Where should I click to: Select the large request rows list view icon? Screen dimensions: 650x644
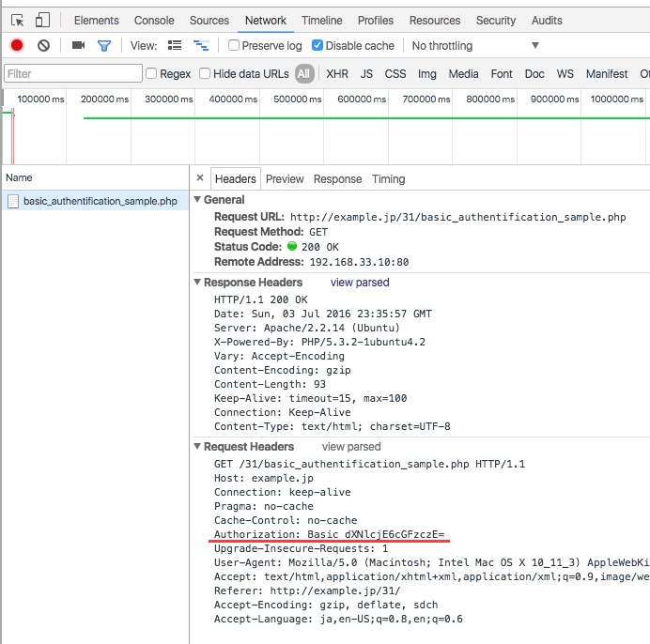(175, 45)
